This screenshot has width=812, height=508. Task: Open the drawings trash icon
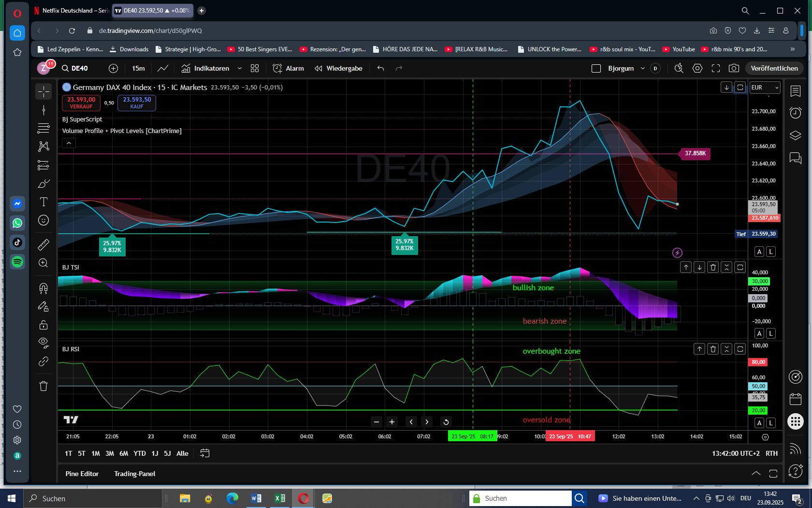(x=43, y=386)
